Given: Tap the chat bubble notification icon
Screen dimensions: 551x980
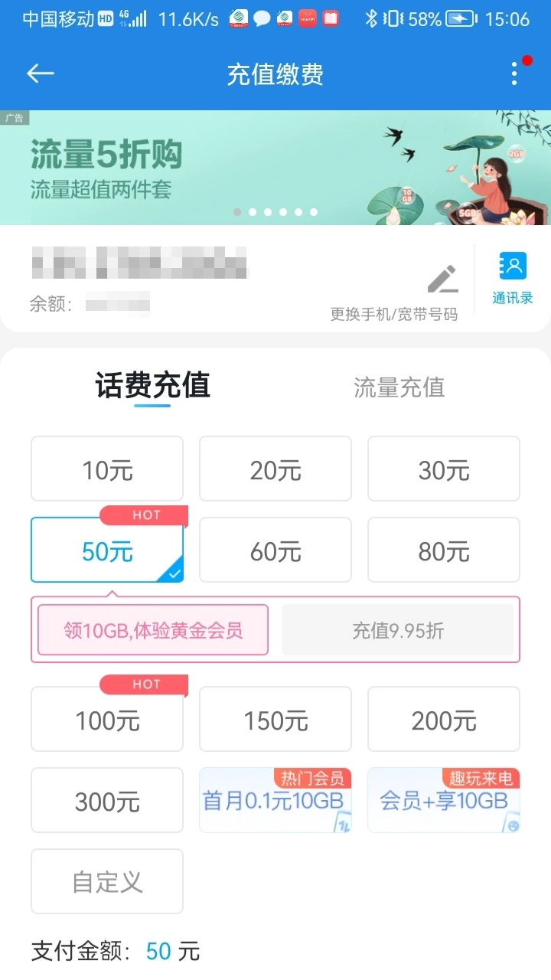Looking at the screenshot, I should (262, 19).
